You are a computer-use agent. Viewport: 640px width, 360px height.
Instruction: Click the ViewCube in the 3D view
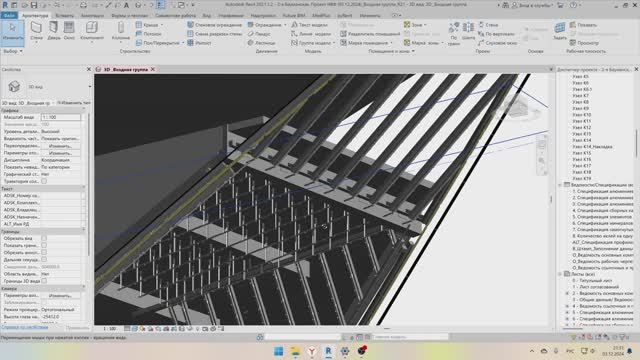pos(516,107)
